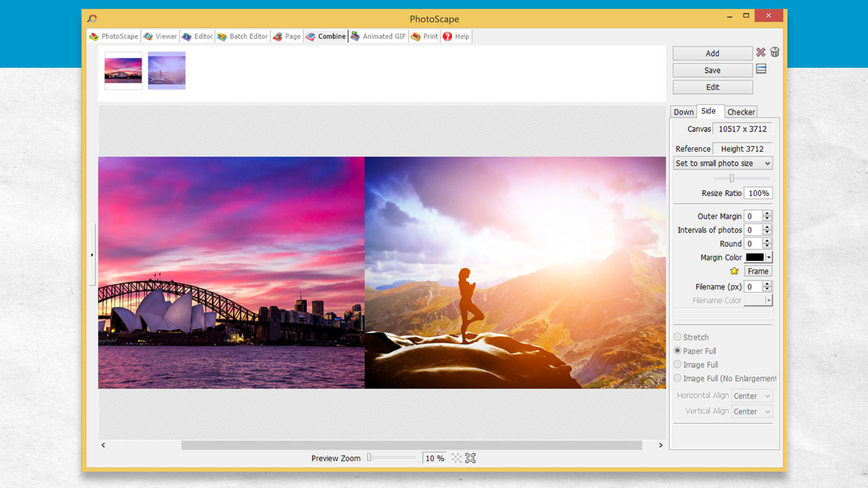Click the Preview Zoom 10 % field

coord(435,458)
